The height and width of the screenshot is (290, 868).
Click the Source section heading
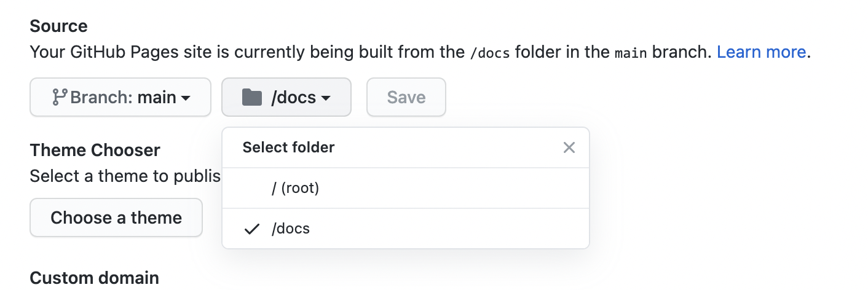click(59, 26)
